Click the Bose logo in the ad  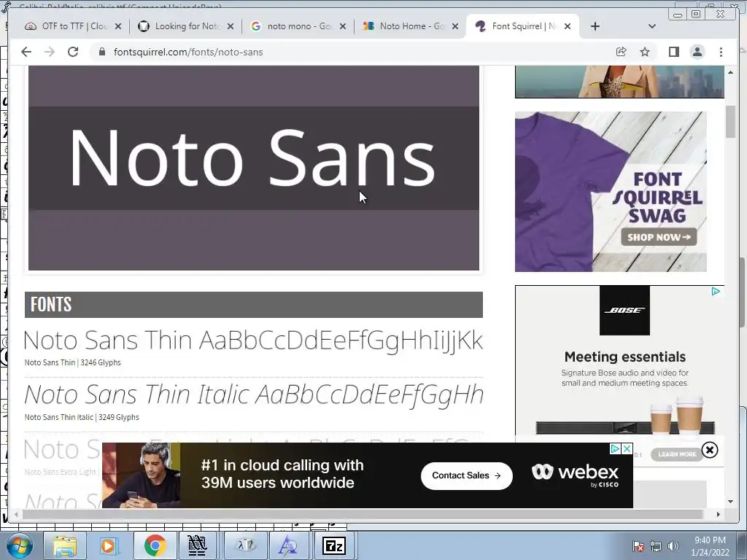point(624,311)
